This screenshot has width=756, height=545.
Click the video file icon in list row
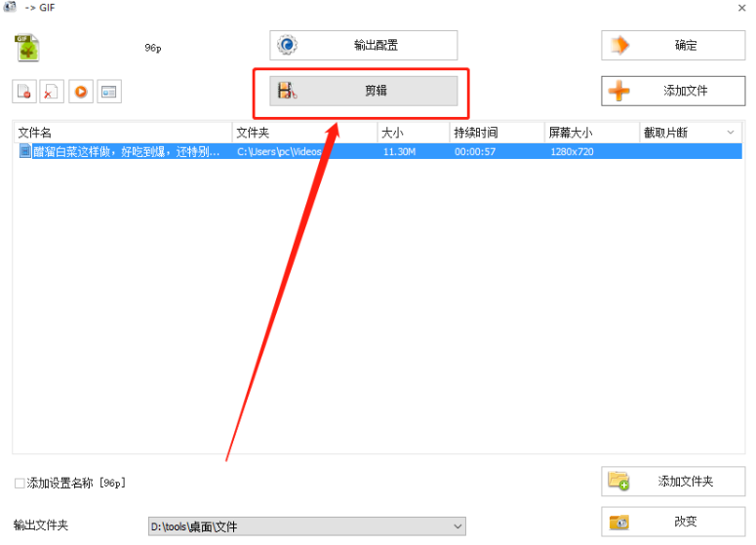(24, 151)
